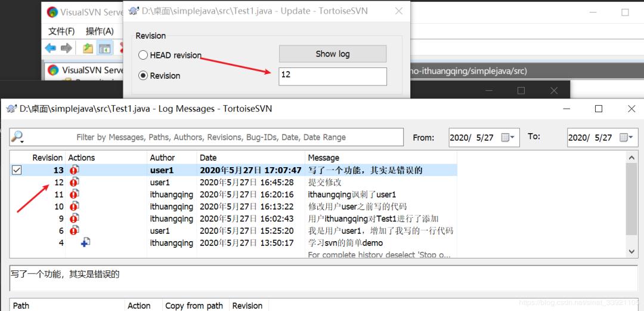Click the TortoiseSVN icon in Log Messages title bar
Viewport: 644px width, 311px height.
pyautogui.click(x=11, y=109)
